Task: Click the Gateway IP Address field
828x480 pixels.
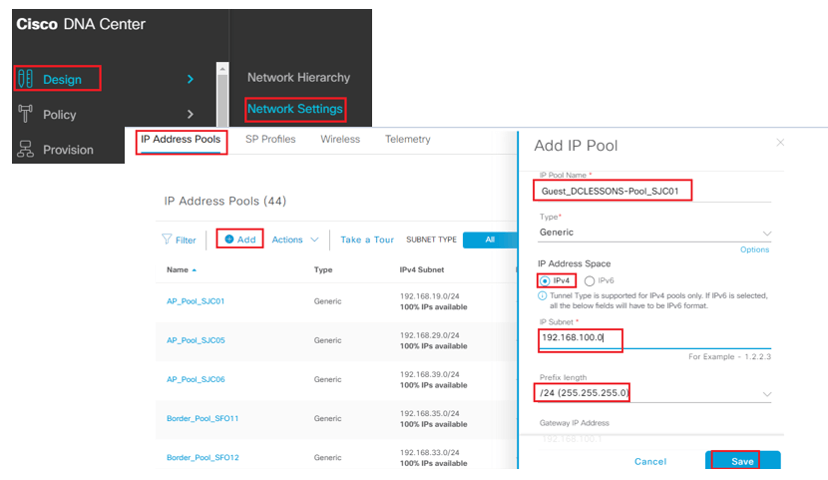Action: coord(654,439)
